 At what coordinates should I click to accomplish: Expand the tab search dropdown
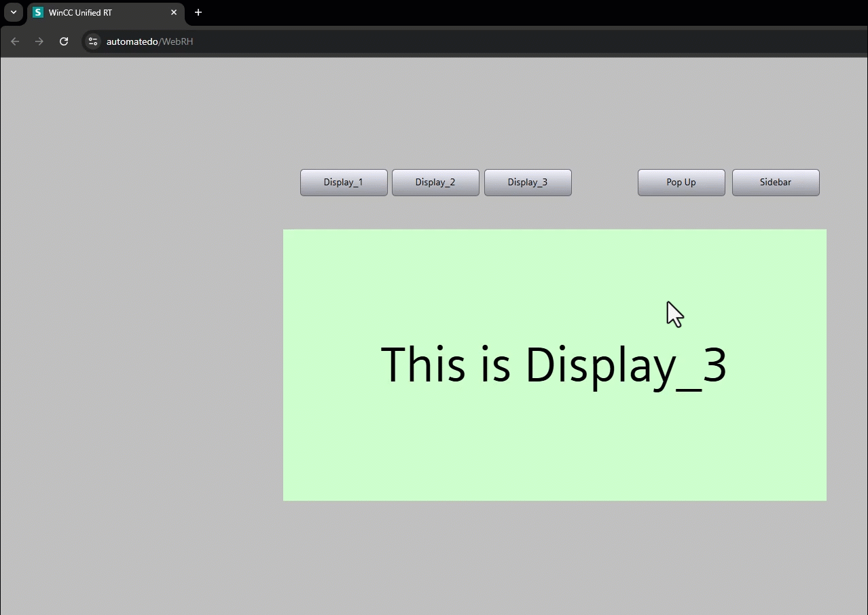pos(13,12)
